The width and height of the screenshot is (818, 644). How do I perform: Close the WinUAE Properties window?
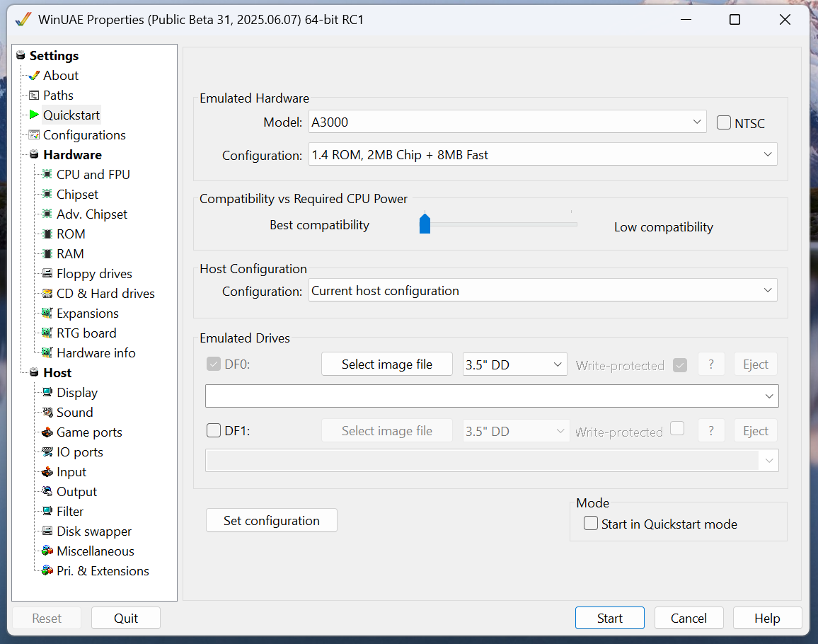coord(785,20)
